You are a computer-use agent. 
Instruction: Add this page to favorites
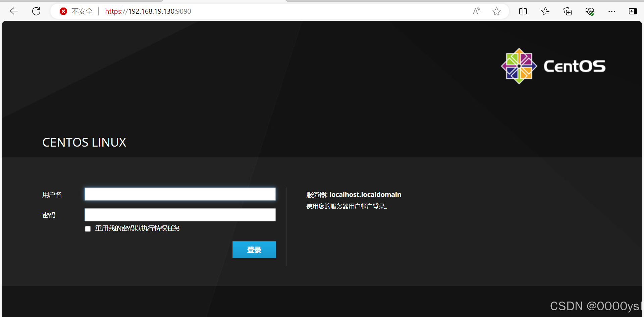click(497, 11)
